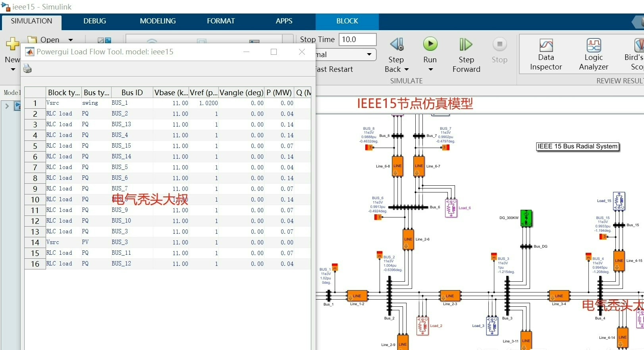Click the Block type column header
The image size is (644, 350).
64,92
